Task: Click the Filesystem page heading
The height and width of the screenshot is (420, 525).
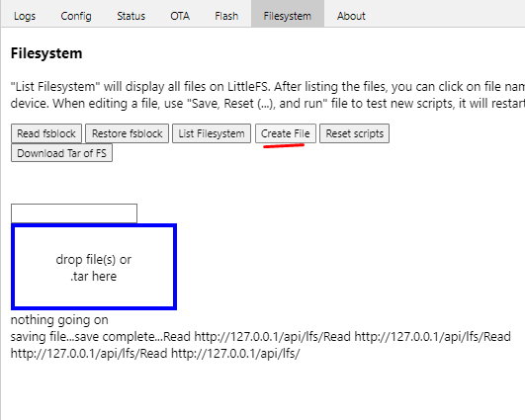Action: pyautogui.click(x=46, y=53)
